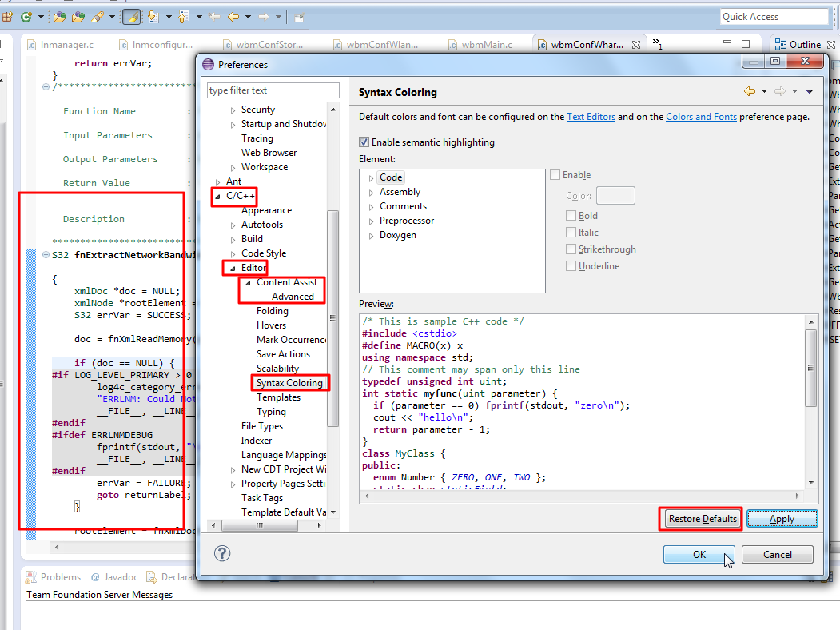This screenshot has height=630, width=840.
Task: Expand the Doxygen element node
Action: [371, 236]
